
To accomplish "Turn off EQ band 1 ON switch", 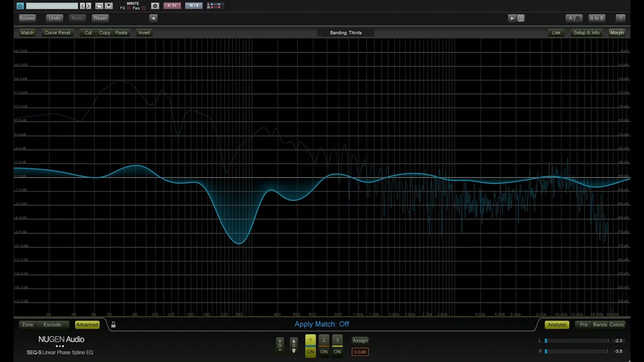I will click(310, 351).
